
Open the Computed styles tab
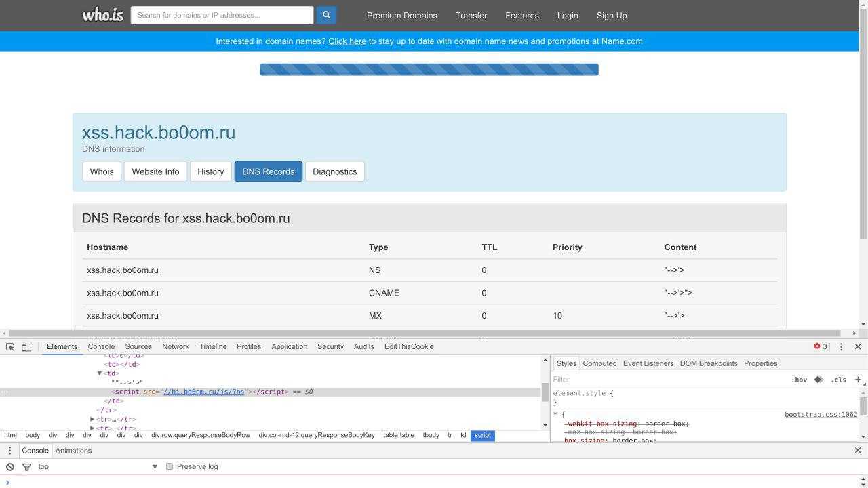point(599,363)
